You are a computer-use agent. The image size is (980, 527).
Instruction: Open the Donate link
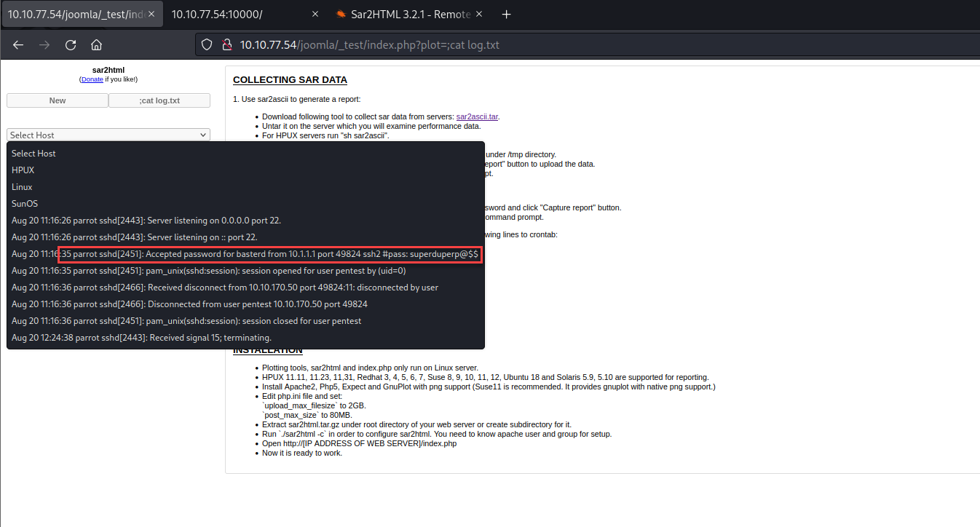92,79
